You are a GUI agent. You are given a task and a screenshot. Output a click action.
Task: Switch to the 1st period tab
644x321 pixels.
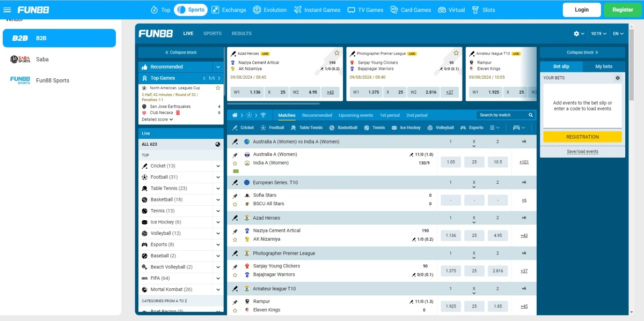tap(390, 115)
